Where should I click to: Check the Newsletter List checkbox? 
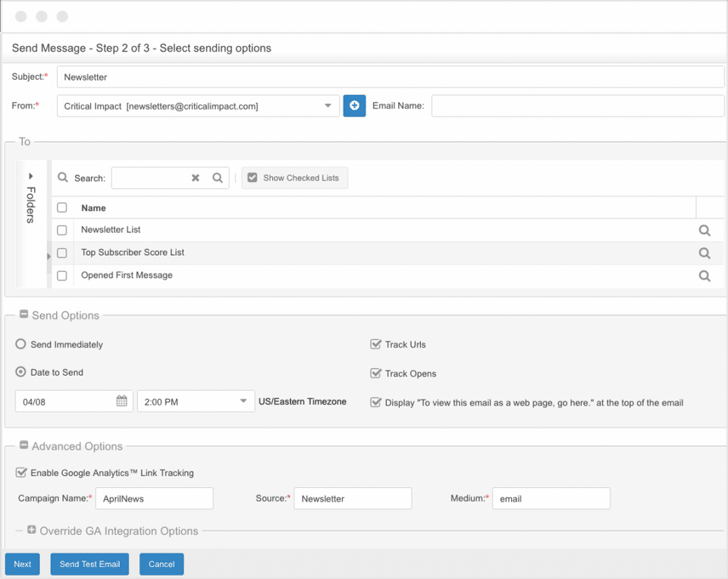coord(61,230)
